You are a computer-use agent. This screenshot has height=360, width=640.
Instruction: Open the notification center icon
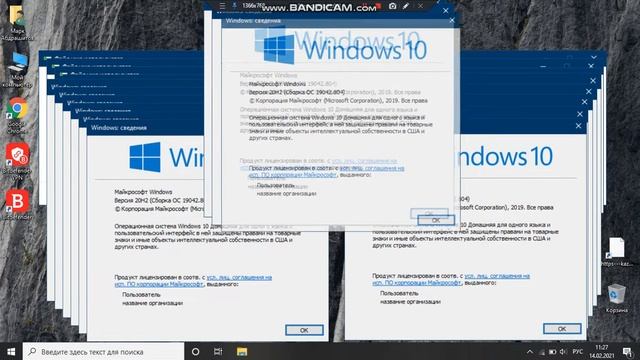(x=627, y=352)
